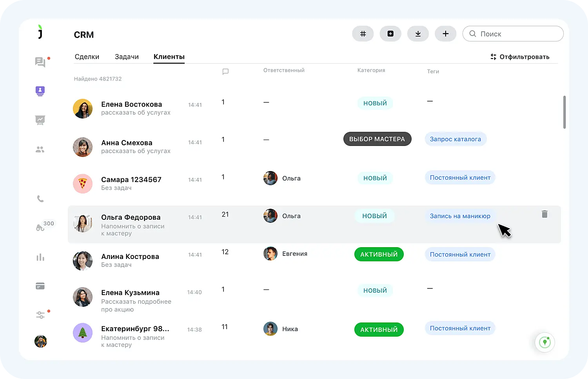Open the chats icon in the sidebar
The width and height of the screenshot is (588, 379).
pyautogui.click(x=40, y=62)
